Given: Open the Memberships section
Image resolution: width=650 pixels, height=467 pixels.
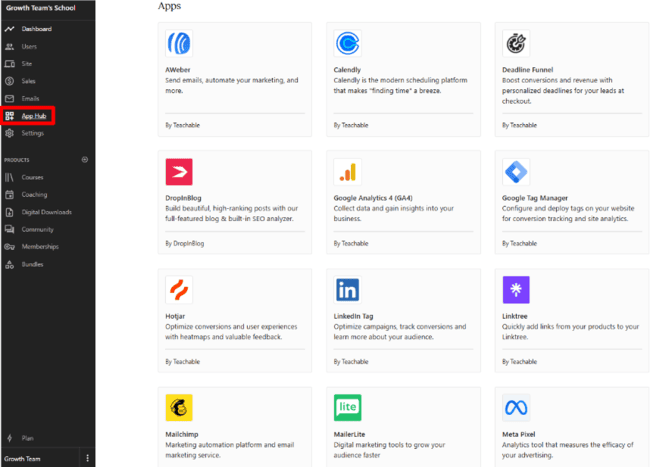Looking at the screenshot, I should (x=40, y=247).
